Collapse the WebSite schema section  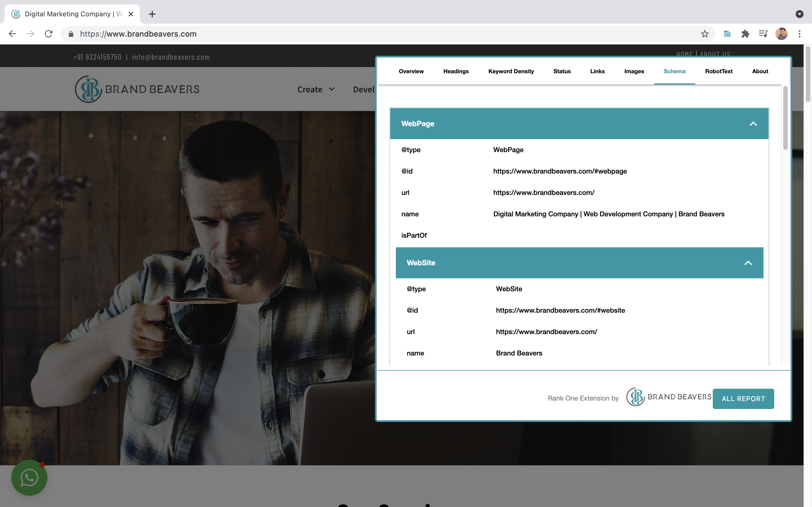point(748,263)
